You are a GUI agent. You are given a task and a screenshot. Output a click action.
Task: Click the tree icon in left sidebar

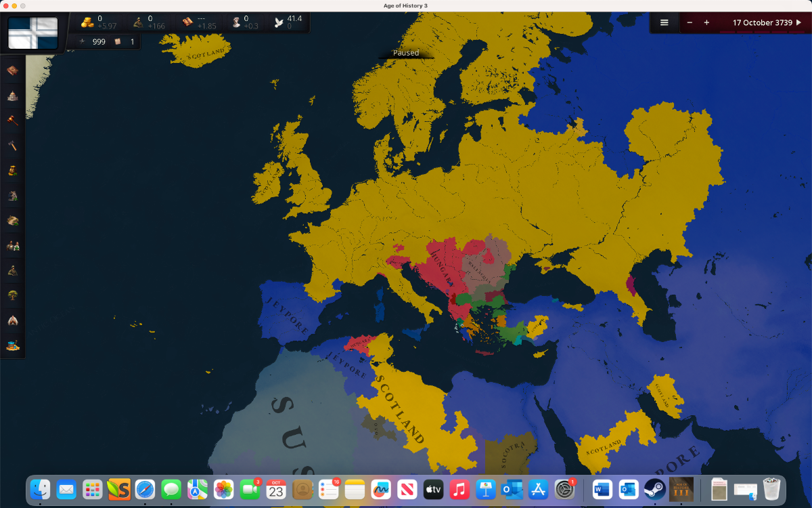coord(12,295)
